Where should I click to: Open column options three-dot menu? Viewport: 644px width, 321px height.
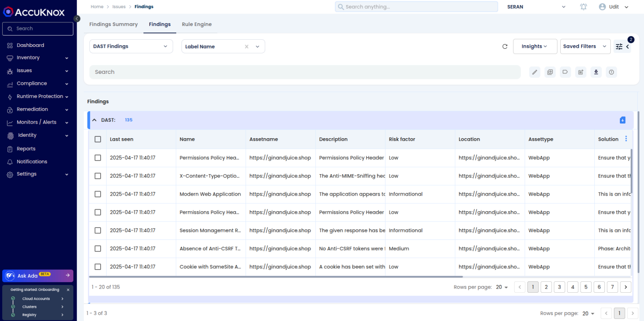click(x=626, y=139)
